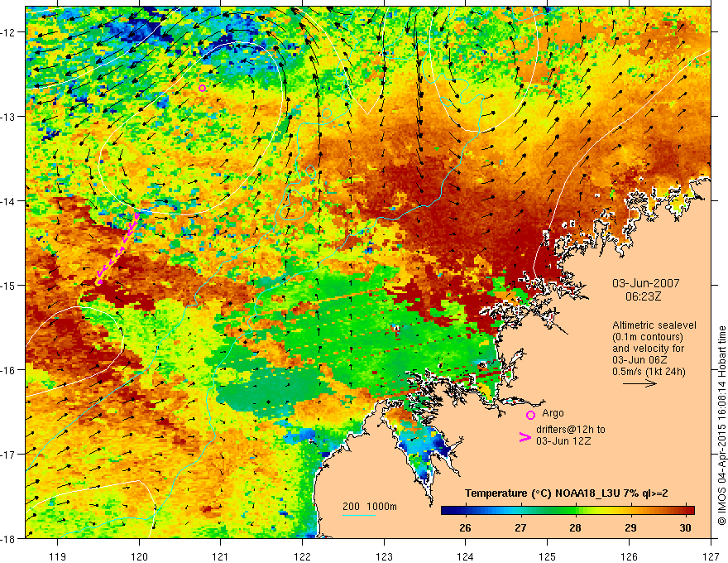Click the '0.5m/s (1kt 24h)' text

point(649,372)
